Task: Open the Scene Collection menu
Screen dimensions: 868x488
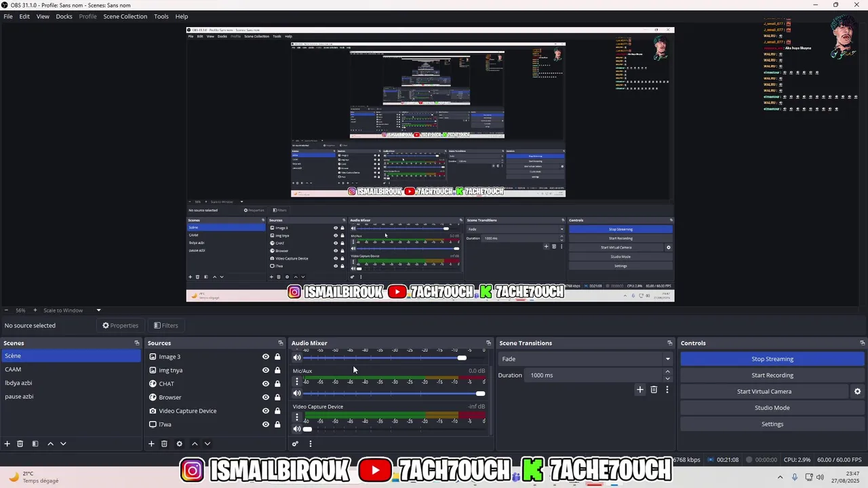Action: coord(125,16)
